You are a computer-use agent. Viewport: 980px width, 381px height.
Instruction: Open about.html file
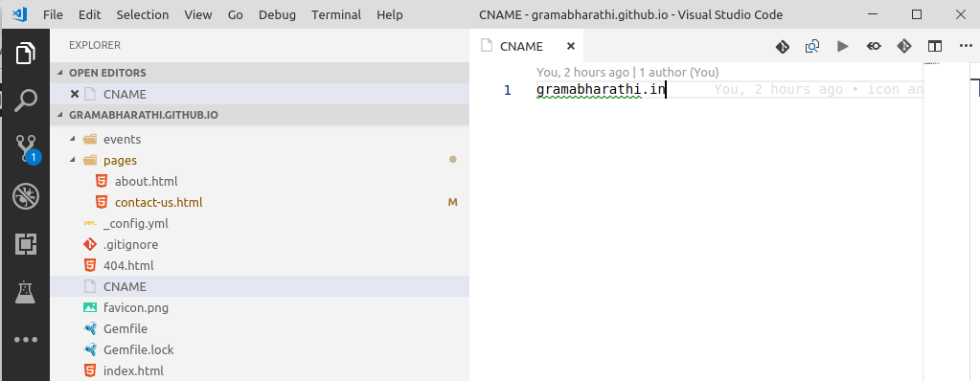coord(260,182)
